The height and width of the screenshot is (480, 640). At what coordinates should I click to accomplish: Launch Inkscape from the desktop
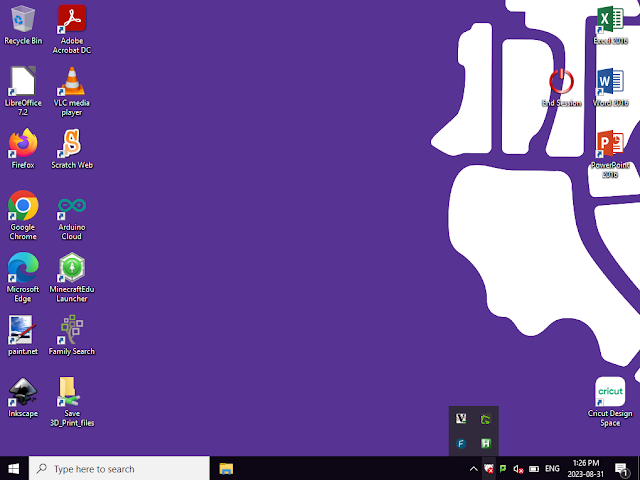tap(23, 398)
